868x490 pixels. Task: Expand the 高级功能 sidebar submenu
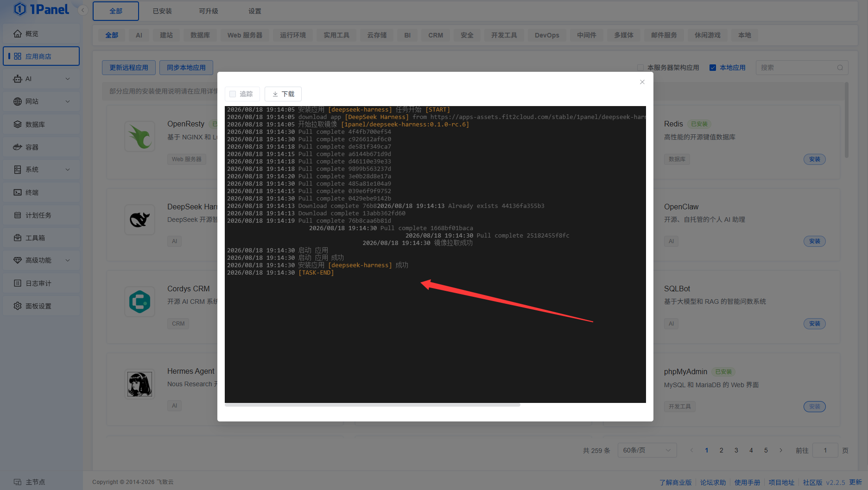tap(68, 260)
